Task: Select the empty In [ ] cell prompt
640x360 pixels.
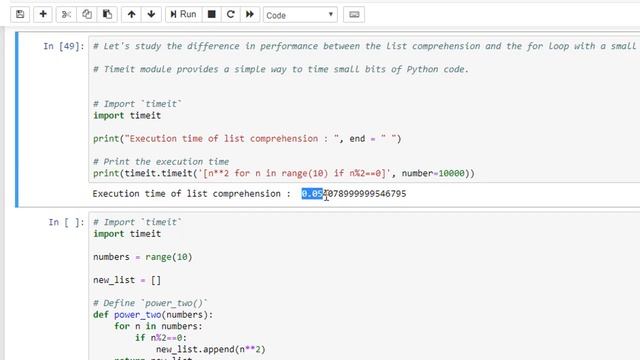Action: [66, 222]
